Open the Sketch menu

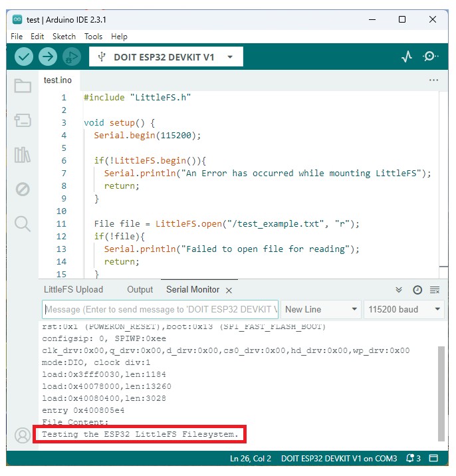click(x=64, y=37)
